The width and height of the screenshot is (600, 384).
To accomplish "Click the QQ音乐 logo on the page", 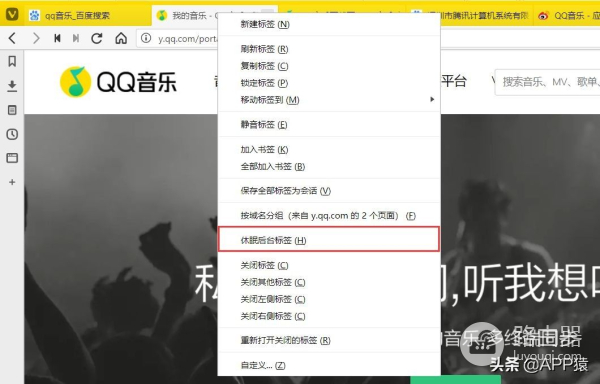I will pos(118,82).
